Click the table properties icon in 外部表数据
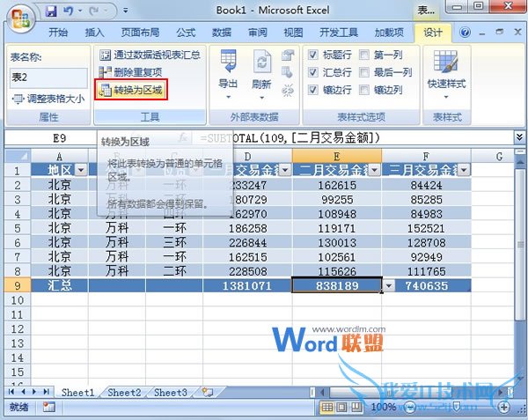This screenshot has width=528, height=420. [288, 55]
